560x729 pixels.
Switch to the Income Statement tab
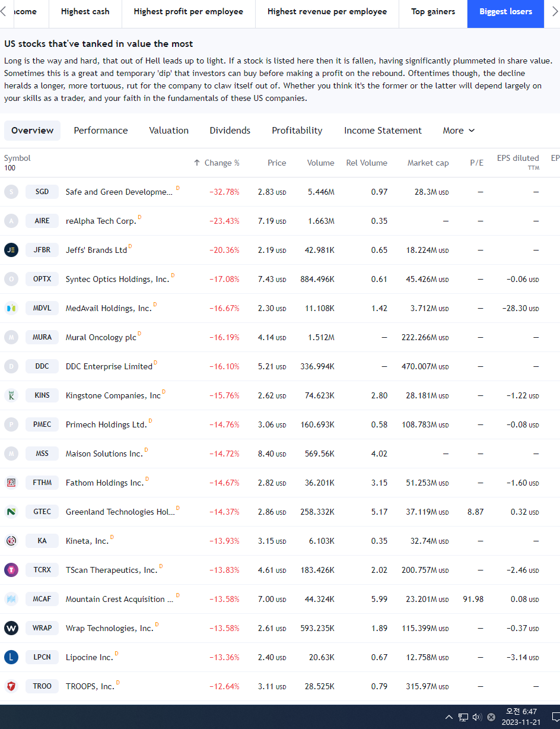point(383,131)
